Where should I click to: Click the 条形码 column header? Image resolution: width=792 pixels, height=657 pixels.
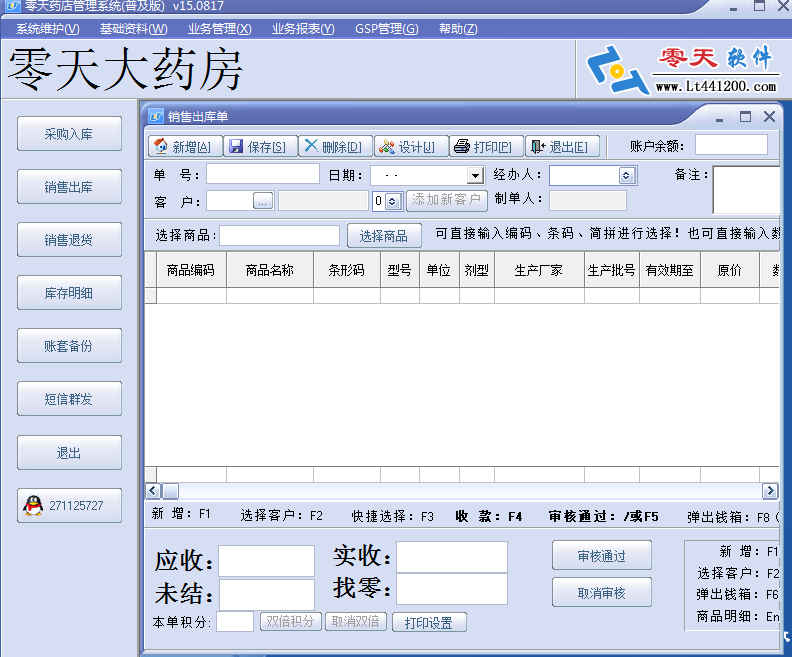346,270
